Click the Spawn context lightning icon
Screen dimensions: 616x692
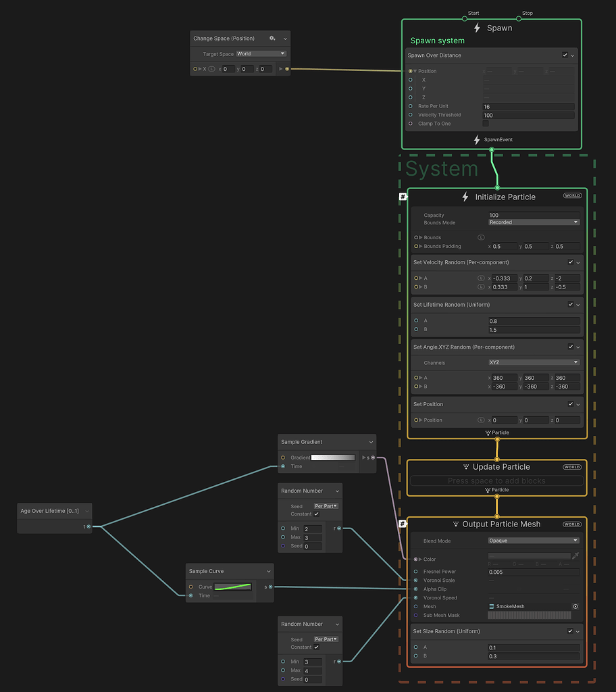(477, 28)
